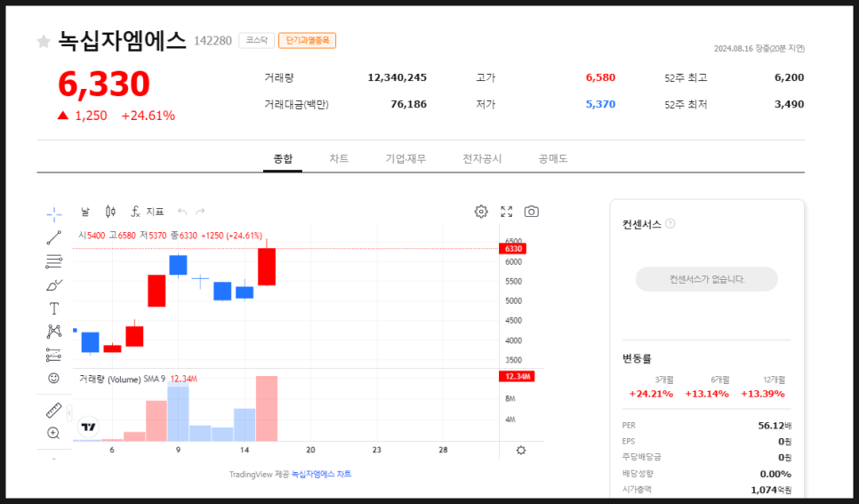
Task: Click the 6330 current price label
Action: pyautogui.click(x=513, y=249)
